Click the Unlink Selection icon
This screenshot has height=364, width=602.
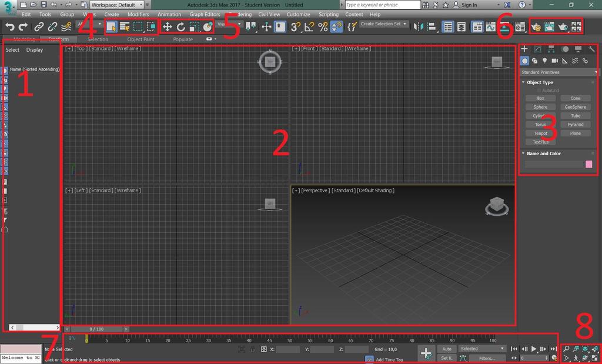tap(52, 27)
